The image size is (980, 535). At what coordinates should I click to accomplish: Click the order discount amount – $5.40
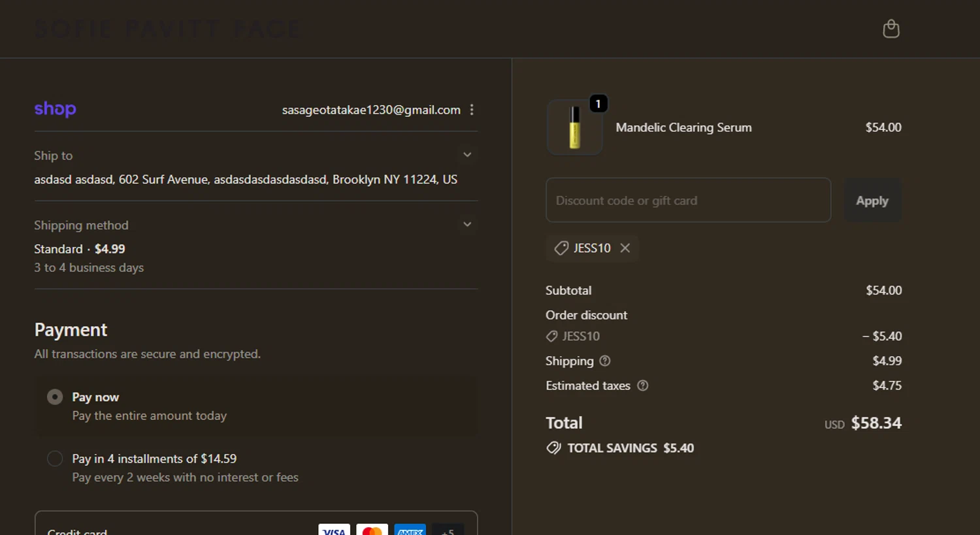click(x=882, y=336)
